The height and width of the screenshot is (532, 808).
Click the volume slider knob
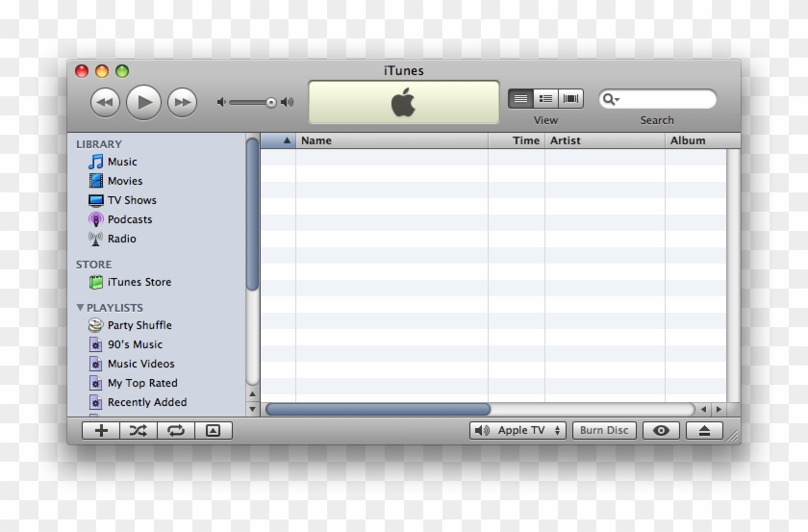(271, 103)
